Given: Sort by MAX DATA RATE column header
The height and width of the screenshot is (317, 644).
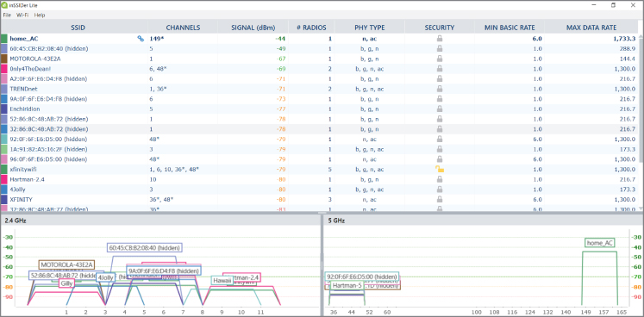Looking at the screenshot, I should (x=591, y=28).
